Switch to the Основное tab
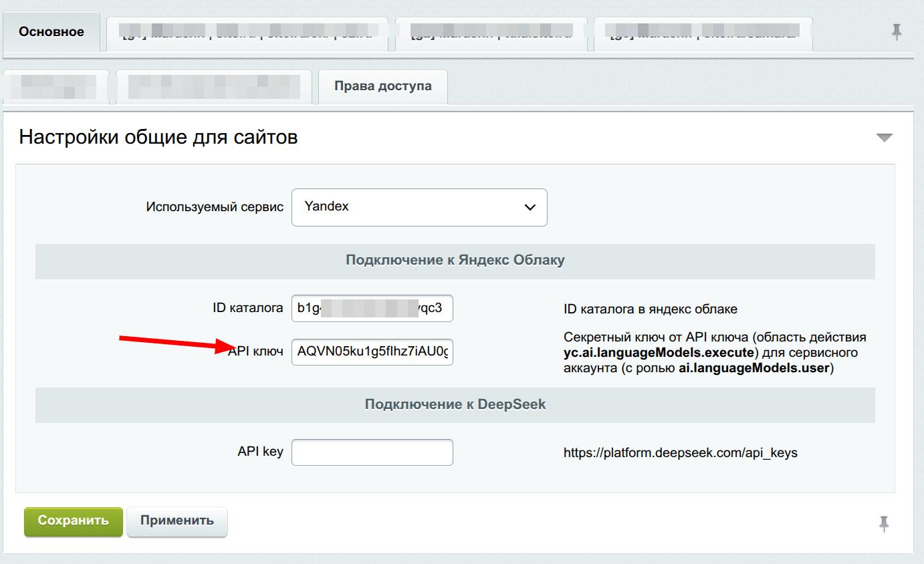Screen dimensions: 924x564 [x=51, y=32]
